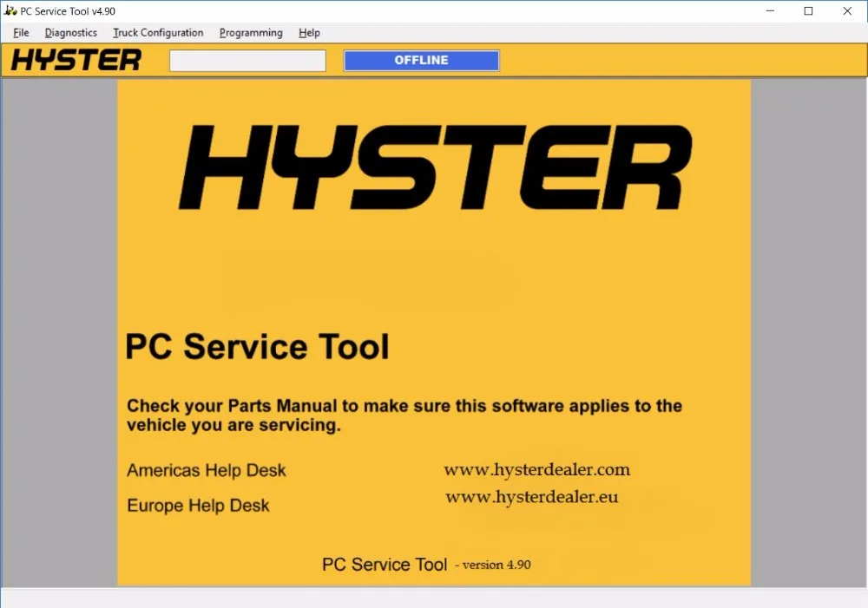
Task: Click the small Hyster logo in toolbar
Action: [76, 61]
